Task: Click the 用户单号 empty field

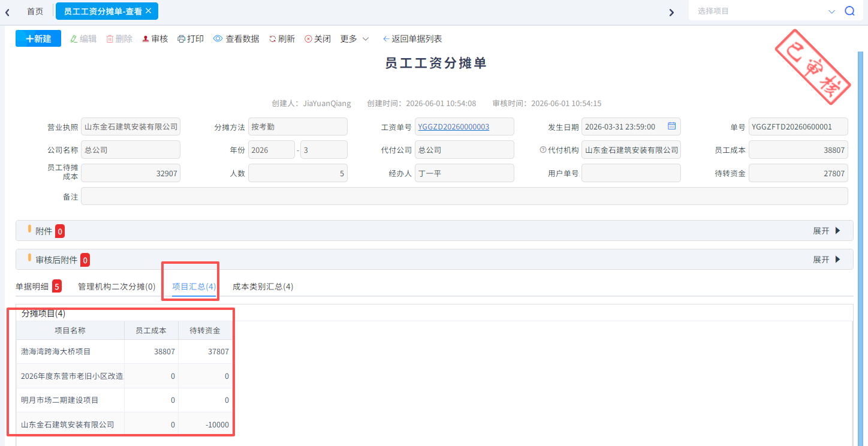Action: coord(631,173)
